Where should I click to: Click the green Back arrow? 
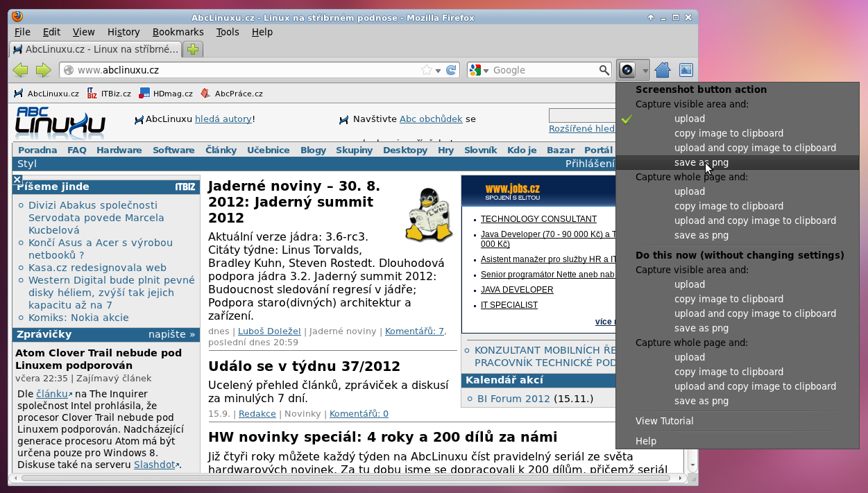[x=21, y=70]
